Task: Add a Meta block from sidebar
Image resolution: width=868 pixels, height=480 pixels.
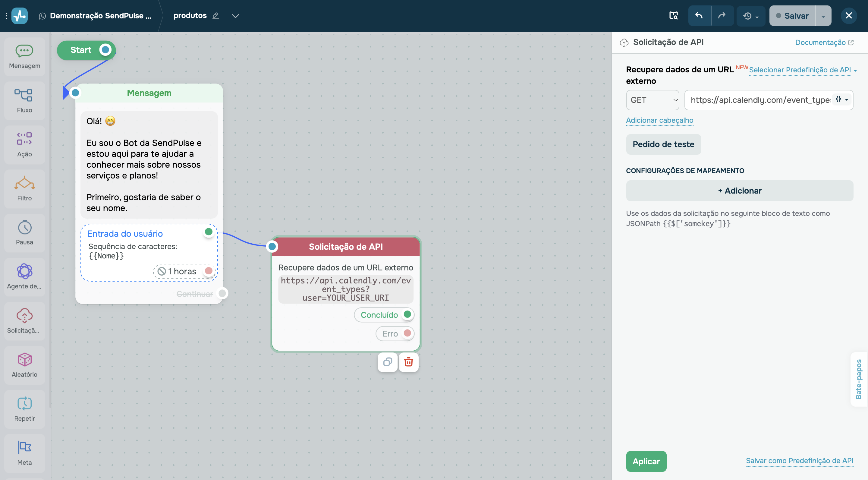Action: (25, 453)
